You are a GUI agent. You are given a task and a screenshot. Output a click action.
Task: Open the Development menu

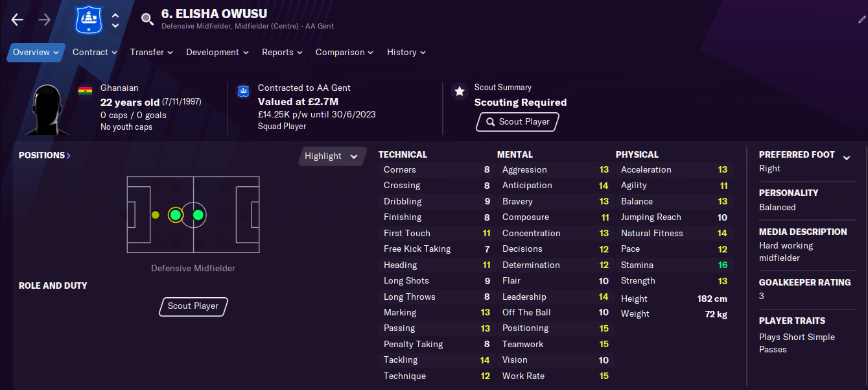[217, 52]
